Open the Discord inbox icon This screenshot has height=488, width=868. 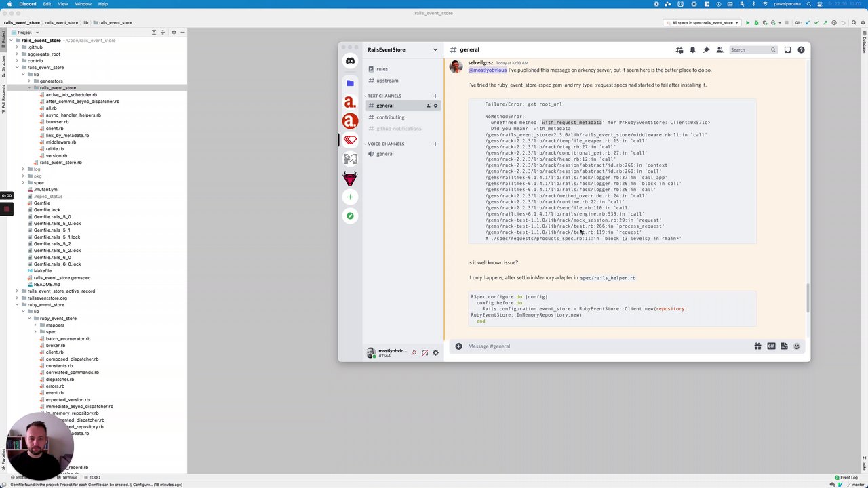(x=787, y=49)
